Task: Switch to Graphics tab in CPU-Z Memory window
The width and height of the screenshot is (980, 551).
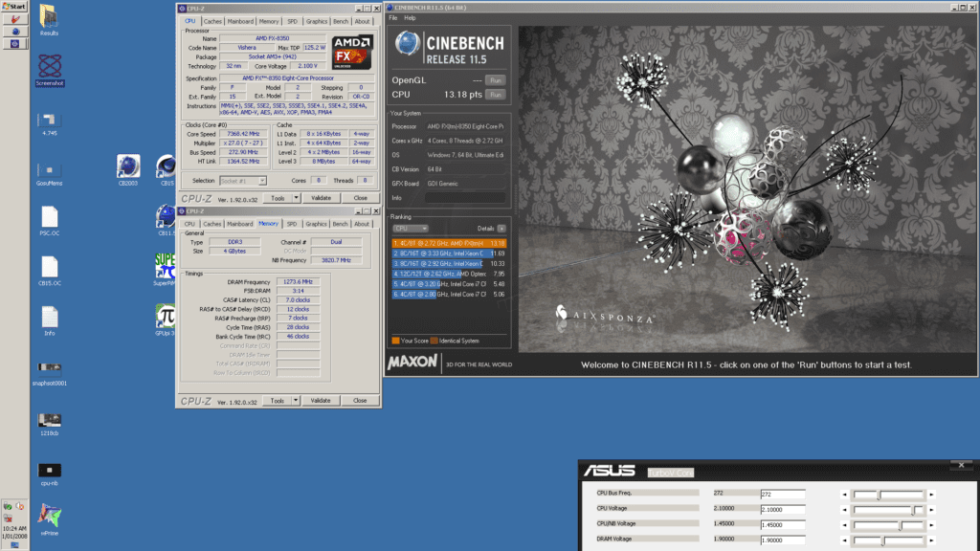Action: pos(316,224)
